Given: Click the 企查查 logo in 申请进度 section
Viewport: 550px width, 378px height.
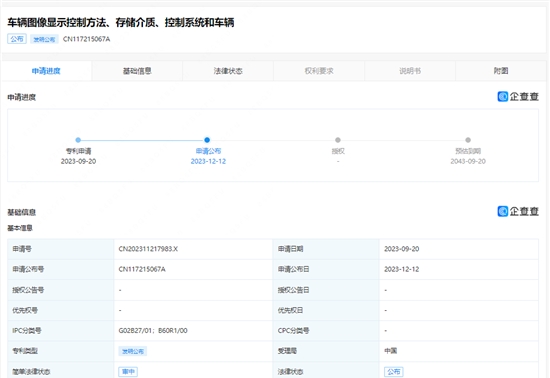Looking at the screenshot, I should tap(518, 96).
